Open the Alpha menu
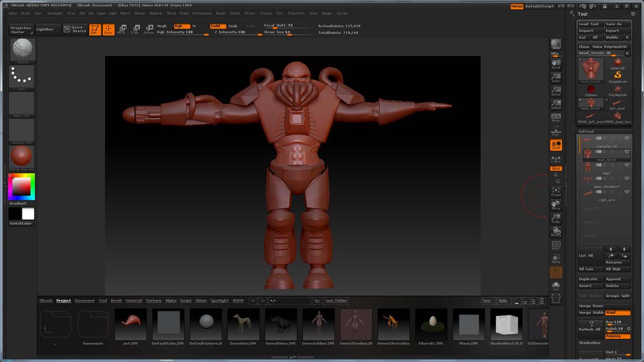Screen dimensions: 644x362 pyautogui.click(x=13, y=14)
